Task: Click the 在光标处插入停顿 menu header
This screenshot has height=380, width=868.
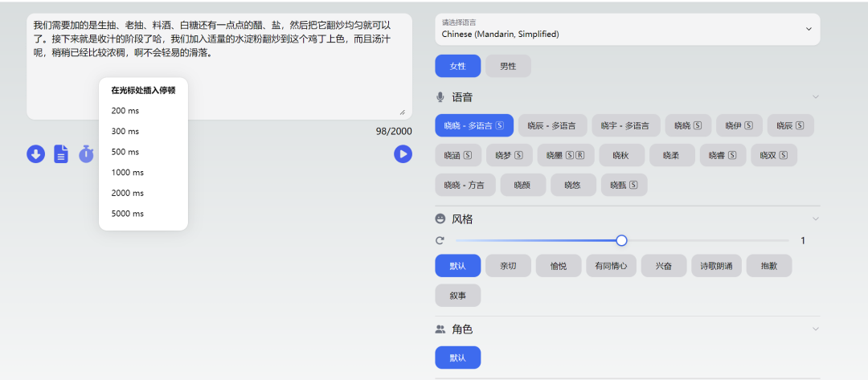Action: pyautogui.click(x=143, y=90)
